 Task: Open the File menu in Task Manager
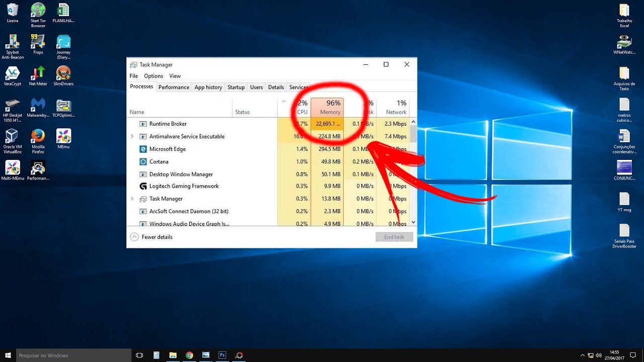[134, 76]
